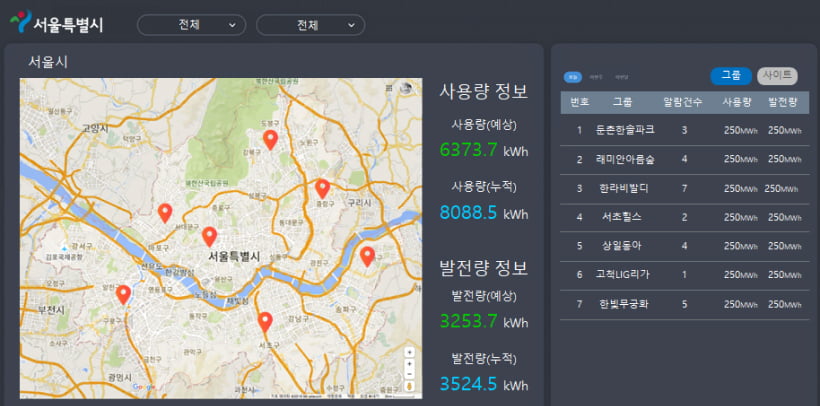Image resolution: width=820 pixels, height=406 pixels.
Task: Click the Google logo on the map
Action: click(144, 387)
